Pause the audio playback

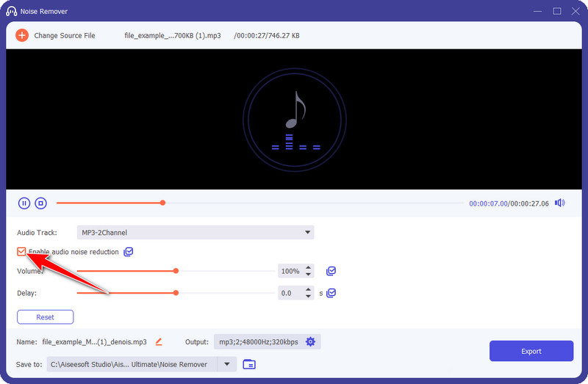tap(24, 203)
